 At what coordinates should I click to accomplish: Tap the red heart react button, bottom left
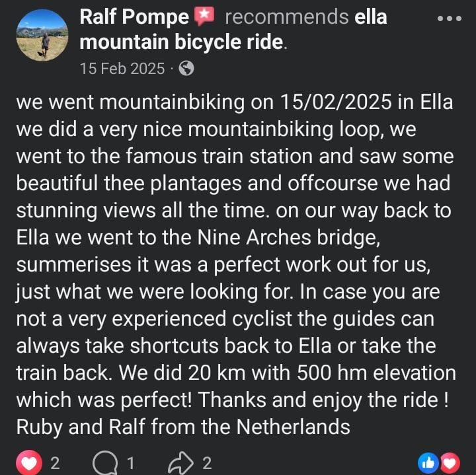pyautogui.click(x=29, y=462)
